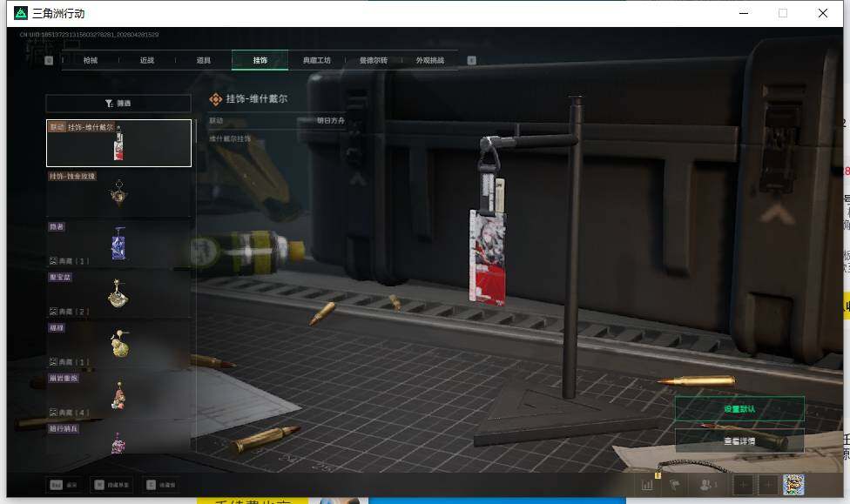Viewport: 850px width, 504px height.
Task: Click the 查看详情 (View details) button
Action: 739,441
